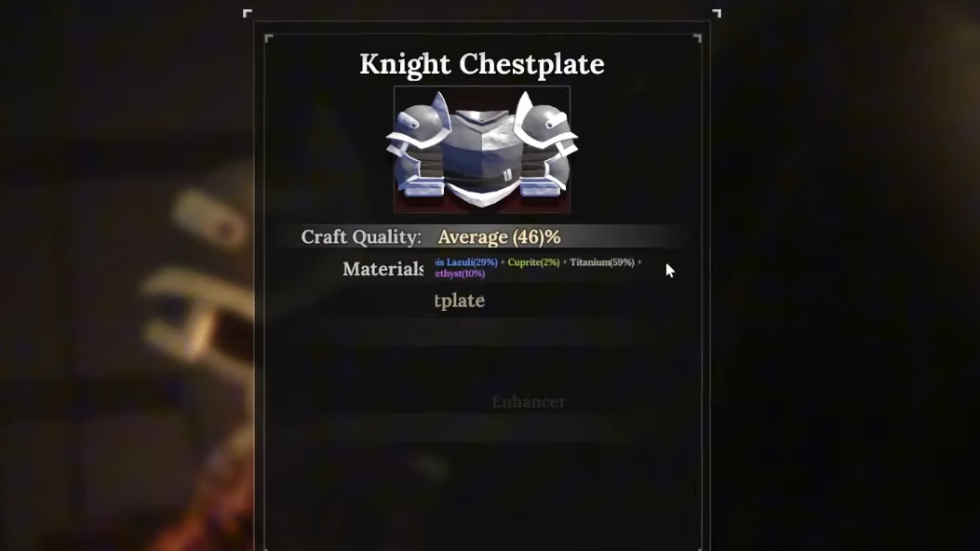The width and height of the screenshot is (980, 551).
Task: Select the blue Lapis Lazuli(29%) material
Action: coord(466,262)
